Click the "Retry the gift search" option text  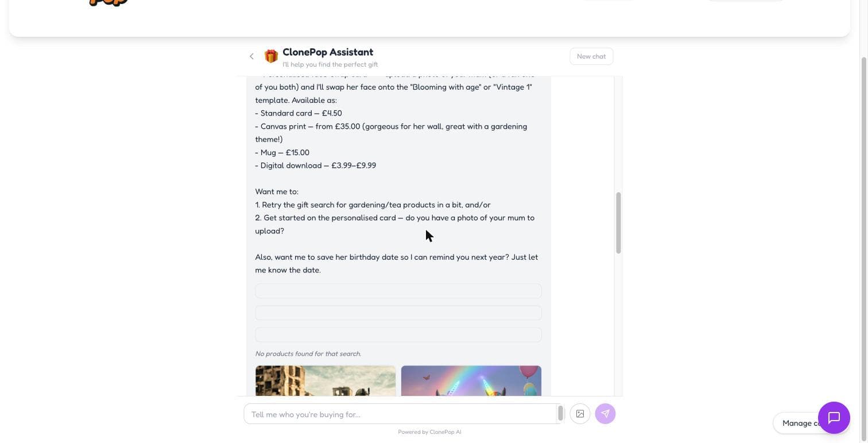tap(373, 205)
